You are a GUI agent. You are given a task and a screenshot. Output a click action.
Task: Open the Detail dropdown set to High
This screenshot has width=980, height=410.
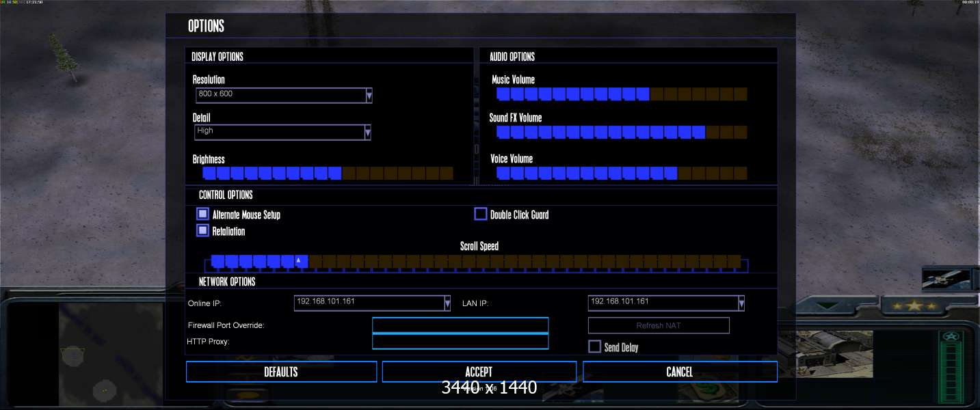(282, 131)
